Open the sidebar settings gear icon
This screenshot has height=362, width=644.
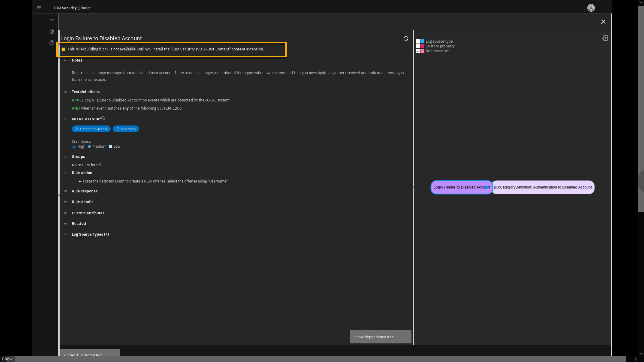coord(52,32)
